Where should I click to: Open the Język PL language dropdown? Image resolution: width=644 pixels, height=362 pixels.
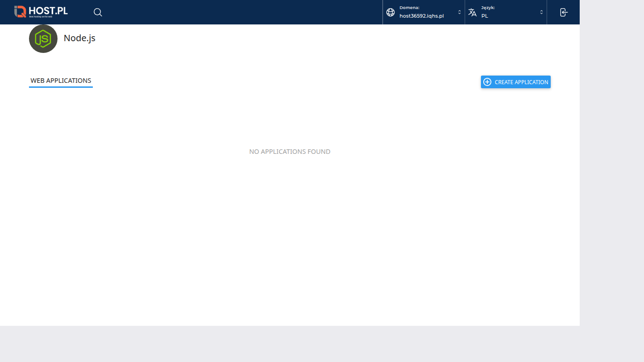click(x=505, y=12)
